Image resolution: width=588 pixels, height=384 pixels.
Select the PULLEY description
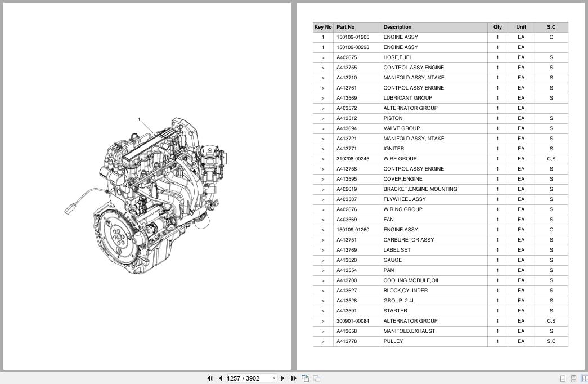point(393,341)
